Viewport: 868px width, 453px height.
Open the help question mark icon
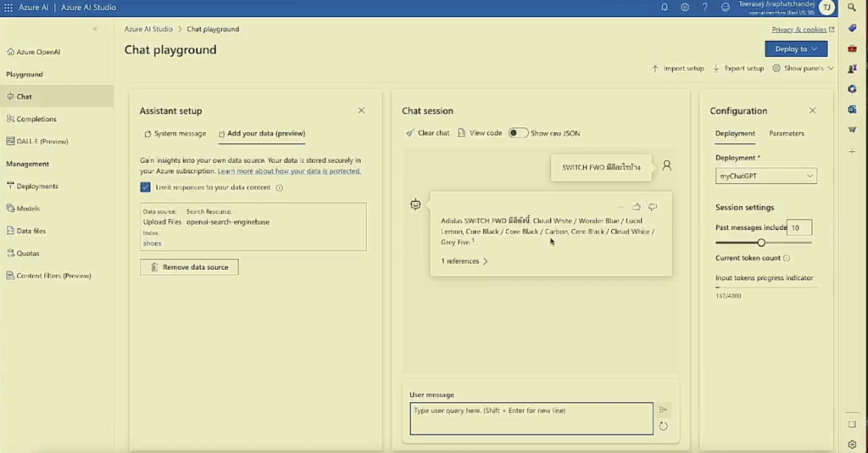coord(704,7)
